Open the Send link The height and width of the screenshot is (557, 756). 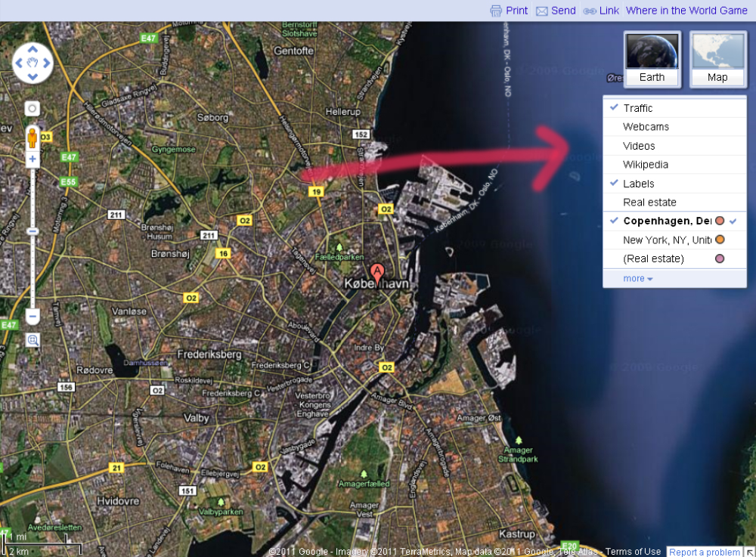coord(563,11)
